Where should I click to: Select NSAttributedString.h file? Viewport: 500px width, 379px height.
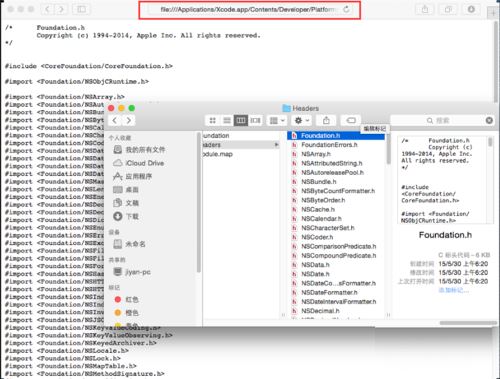[337, 163]
